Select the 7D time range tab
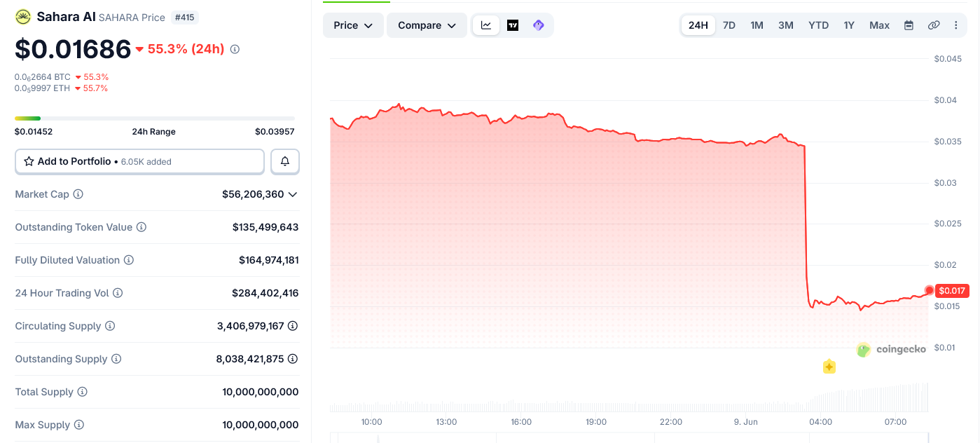The height and width of the screenshot is (443, 980). 729,25
